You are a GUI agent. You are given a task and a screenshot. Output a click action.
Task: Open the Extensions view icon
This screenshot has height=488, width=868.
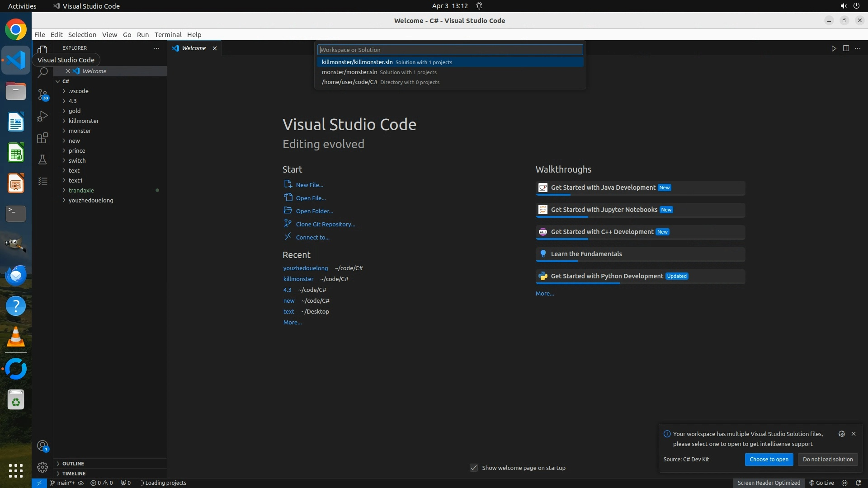point(42,138)
